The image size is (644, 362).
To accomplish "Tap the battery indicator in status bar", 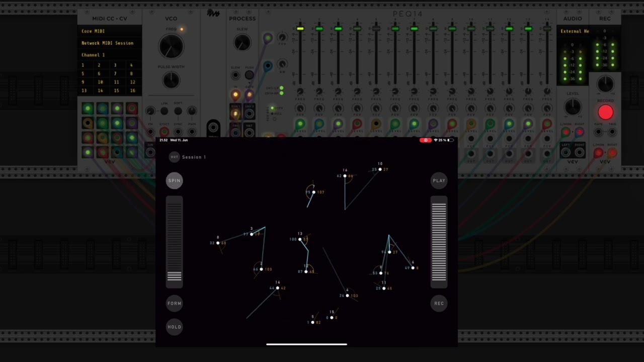I will click(x=450, y=140).
